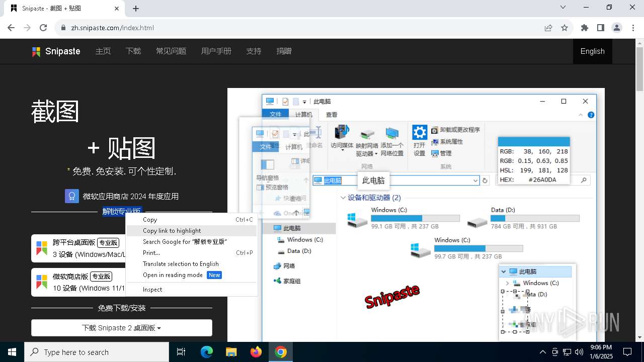This screenshot has width=644, height=362.
Task: Click the 微软应用商店 2024 年度应用 text
Action: [x=131, y=197]
